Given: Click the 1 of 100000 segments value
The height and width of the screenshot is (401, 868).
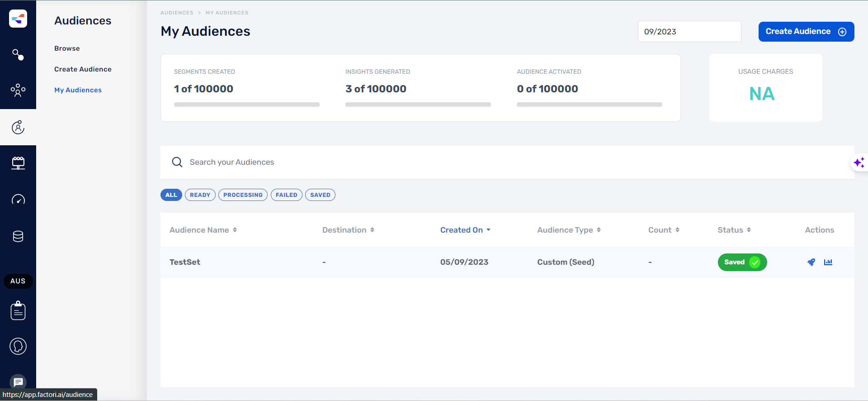Looking at the screenshot, I should [x=203, y=89].
